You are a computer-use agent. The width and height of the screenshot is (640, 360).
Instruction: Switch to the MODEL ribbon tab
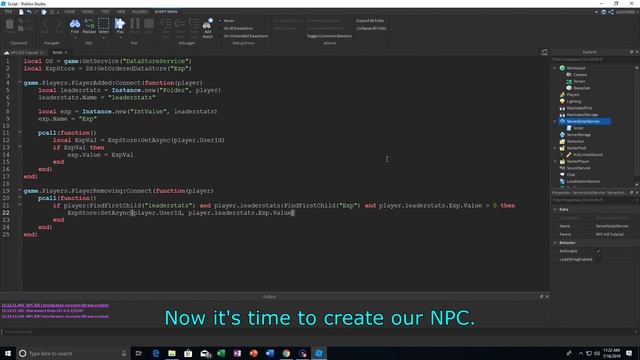click(88, 12)
